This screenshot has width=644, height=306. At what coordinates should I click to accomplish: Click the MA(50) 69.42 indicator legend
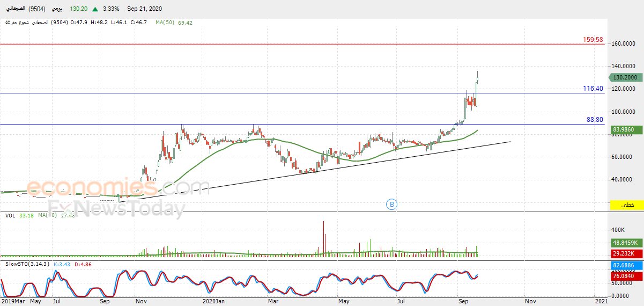click(x=174, y=23)
